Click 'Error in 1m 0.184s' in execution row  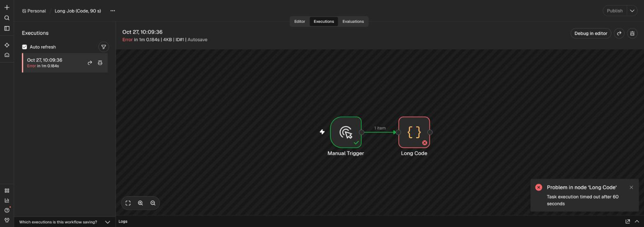tap(43, 66)
